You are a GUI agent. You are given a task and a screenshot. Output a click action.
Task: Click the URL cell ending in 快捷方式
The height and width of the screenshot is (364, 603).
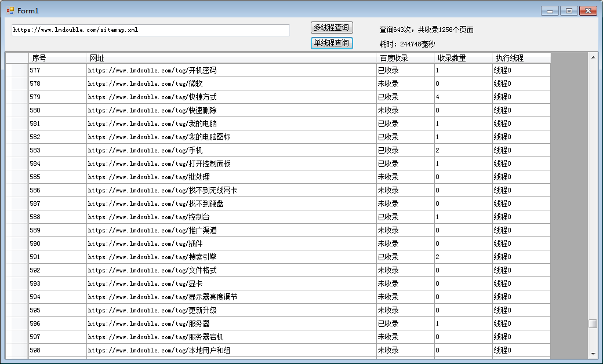pos(231,97)
